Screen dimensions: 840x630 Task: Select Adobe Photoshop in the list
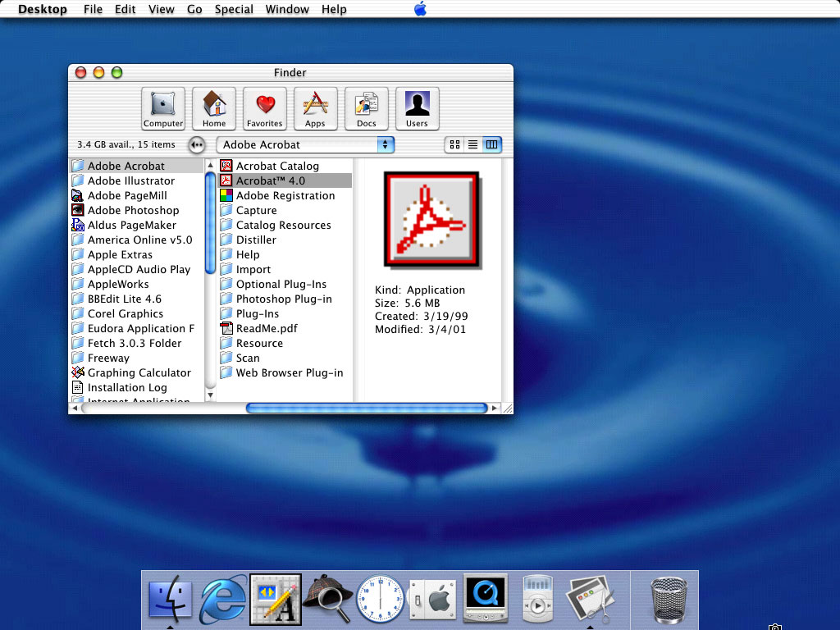pyautogui.click(x=137, y=211)
